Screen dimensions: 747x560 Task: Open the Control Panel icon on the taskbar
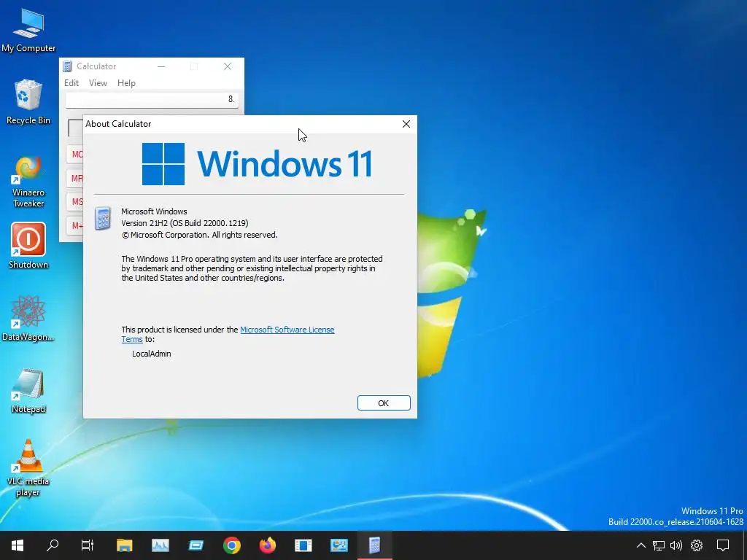pos(338,545)
